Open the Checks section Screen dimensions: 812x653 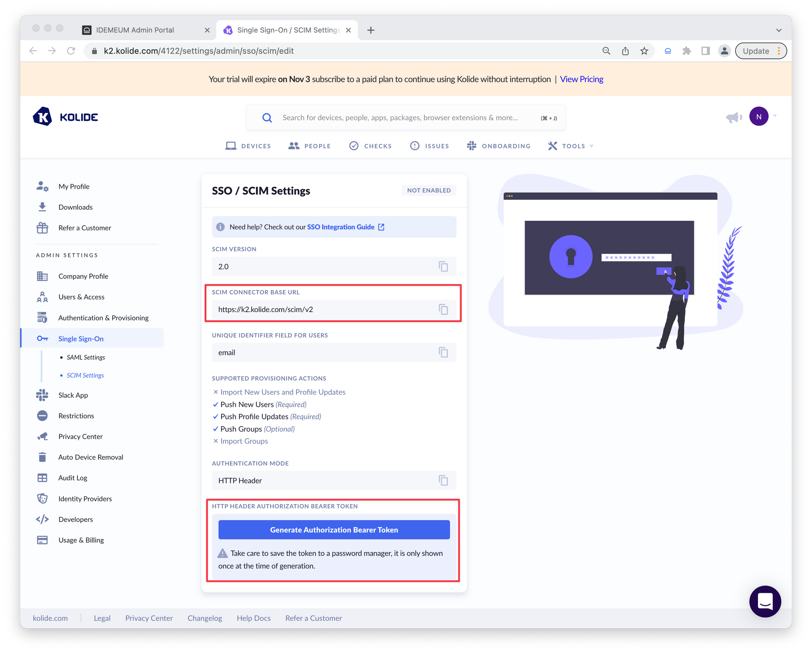(370, 146)
